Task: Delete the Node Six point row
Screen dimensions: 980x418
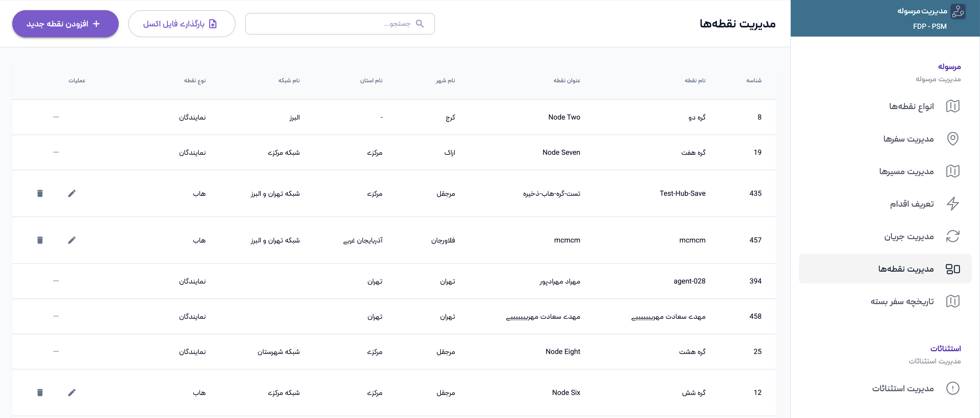Action: click(40, 393)
